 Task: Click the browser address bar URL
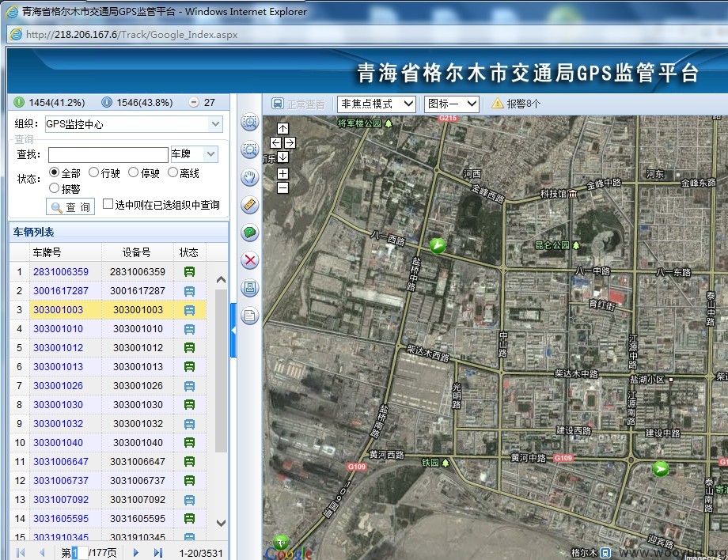coord(132,34)
